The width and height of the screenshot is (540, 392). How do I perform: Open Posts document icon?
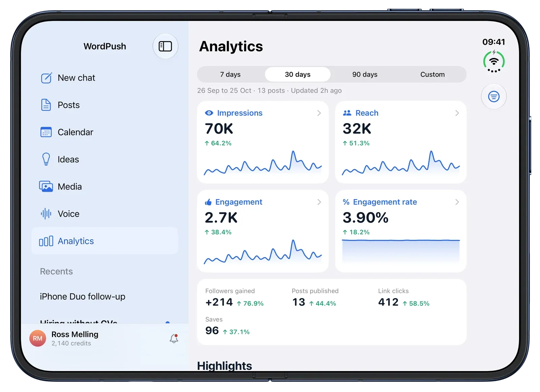(46, 105)
